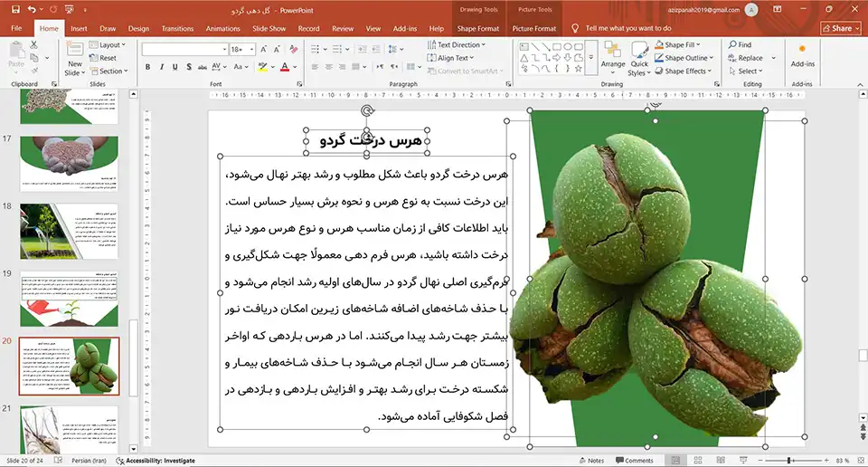Open the Select dropdown in Editing
This screenshot has height=467, width=868.
click(746, 71)
